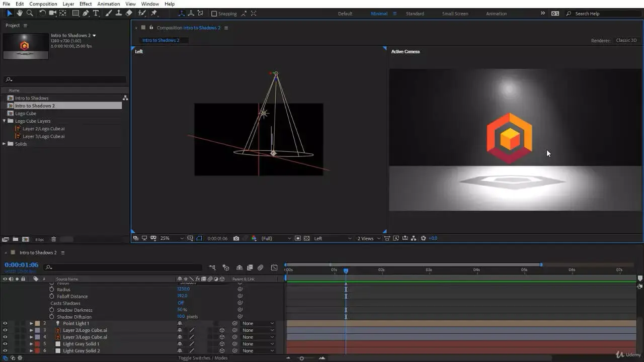Select the Eraser tool
The image size is (644, 362).
pos(129,13)
